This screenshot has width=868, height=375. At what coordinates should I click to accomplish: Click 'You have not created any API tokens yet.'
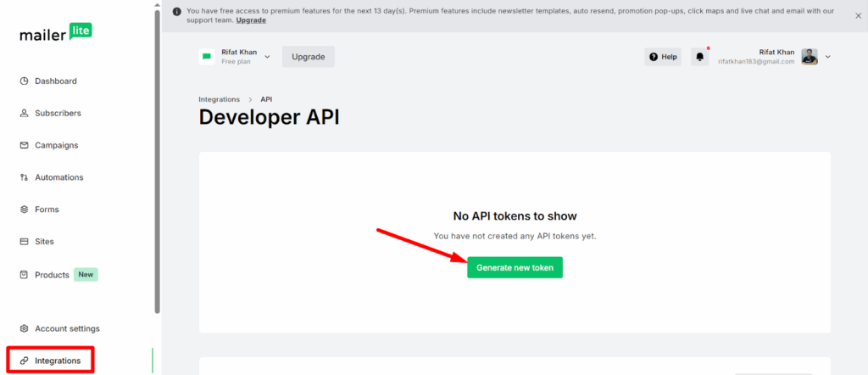tap(515, 236)
